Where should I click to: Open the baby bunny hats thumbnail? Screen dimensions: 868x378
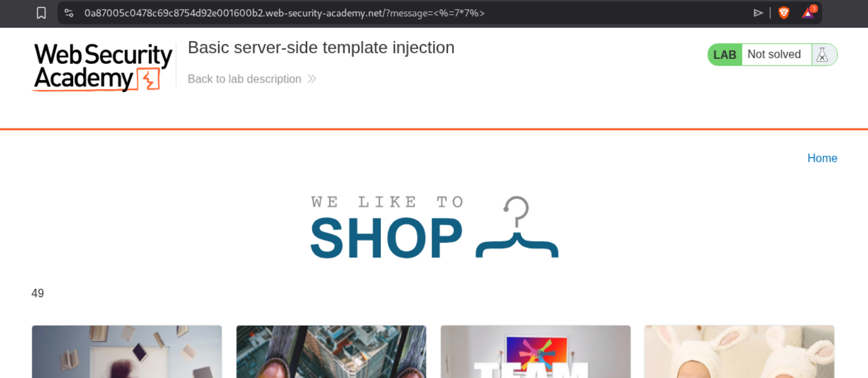coord(740,351)
